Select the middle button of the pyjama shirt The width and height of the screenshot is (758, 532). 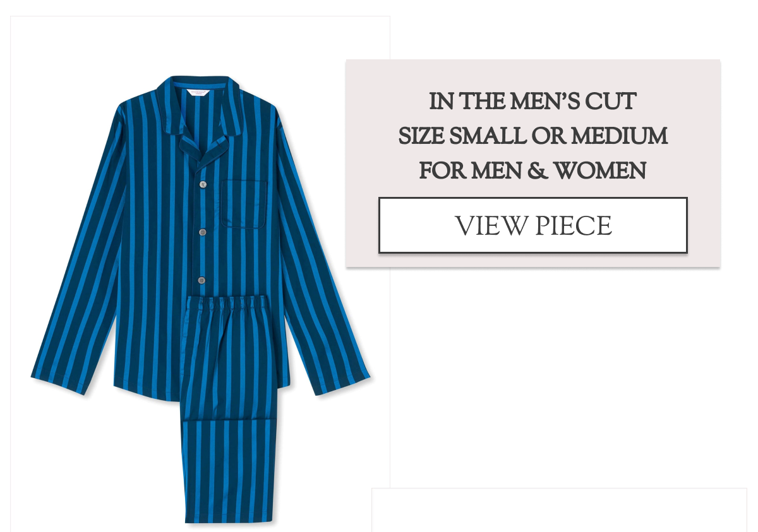(202, 232)
